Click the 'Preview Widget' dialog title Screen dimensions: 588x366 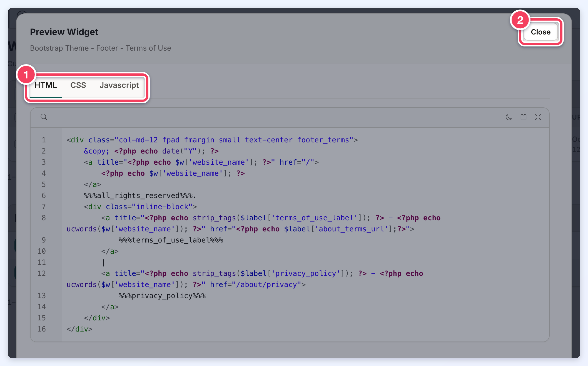coord(64,32)
